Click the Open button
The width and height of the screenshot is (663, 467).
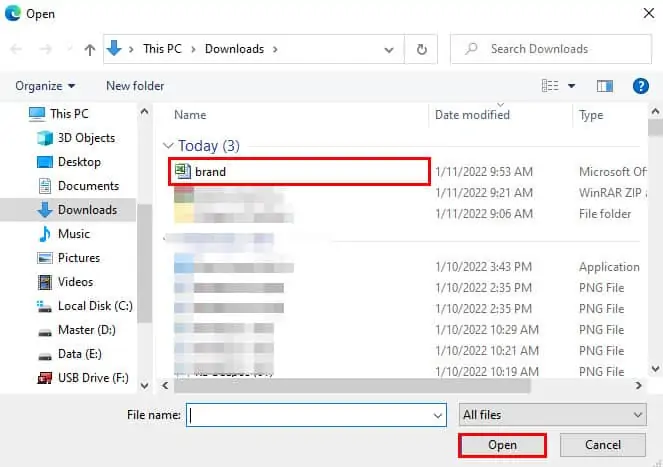tap(502, 445)
